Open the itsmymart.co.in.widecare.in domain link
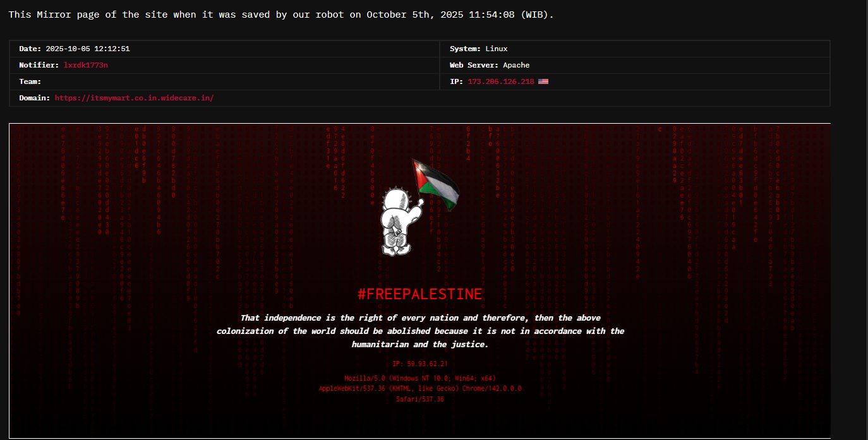 135,98
